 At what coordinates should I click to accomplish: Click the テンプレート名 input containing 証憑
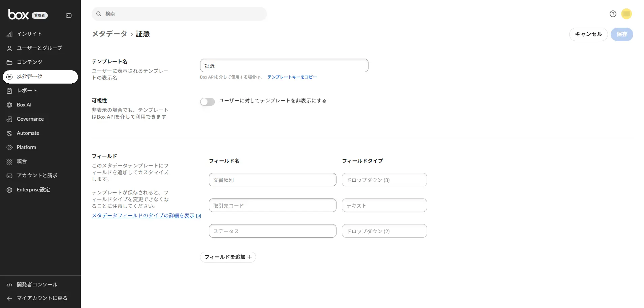pos(284,65)
